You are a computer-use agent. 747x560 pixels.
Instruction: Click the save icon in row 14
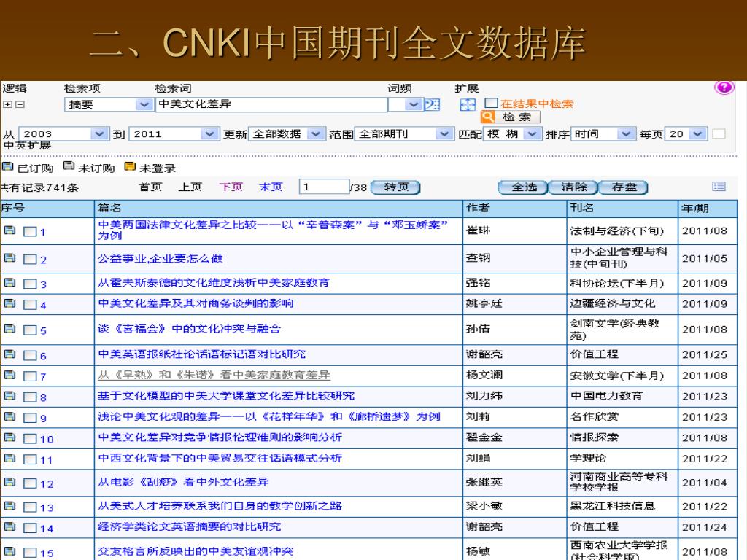tap(9, 526)
